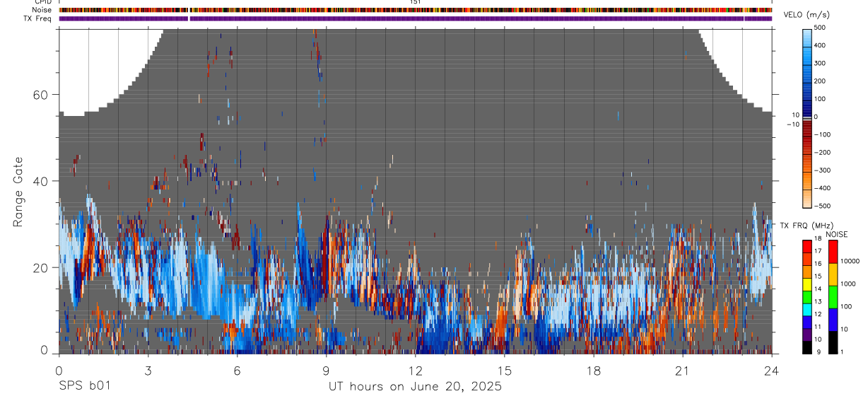
Task: Click the 'VELO (m/s)' legend title
Action: (x=805, y=15)
